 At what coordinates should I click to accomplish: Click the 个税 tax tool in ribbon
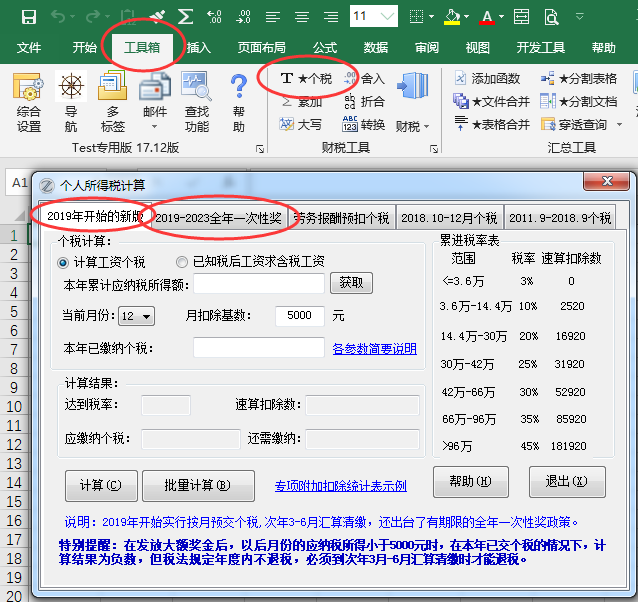(307, 78)
